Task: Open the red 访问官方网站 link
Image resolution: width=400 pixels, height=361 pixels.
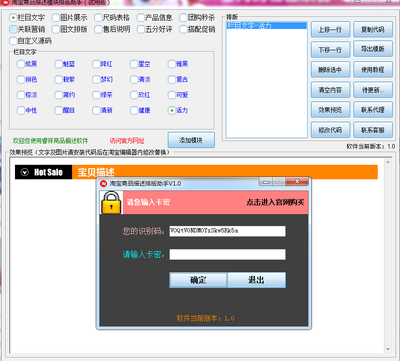Action: tap(127, 141)
